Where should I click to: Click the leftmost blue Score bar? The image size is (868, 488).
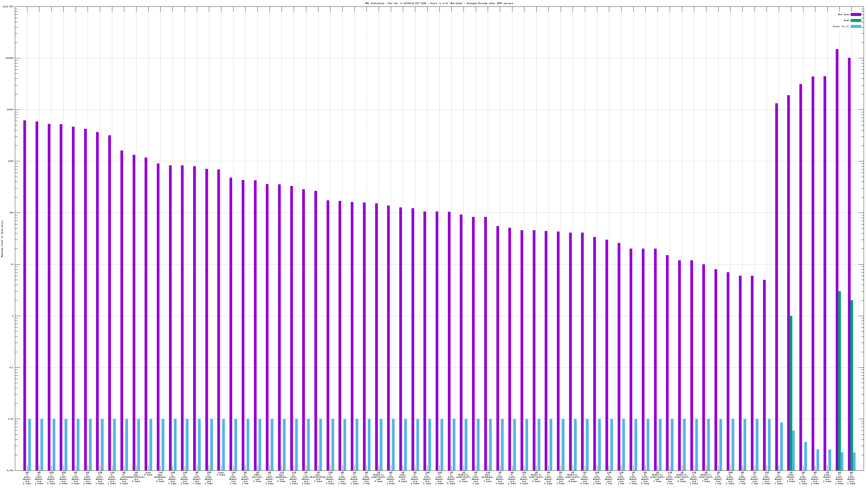[30, 445]
